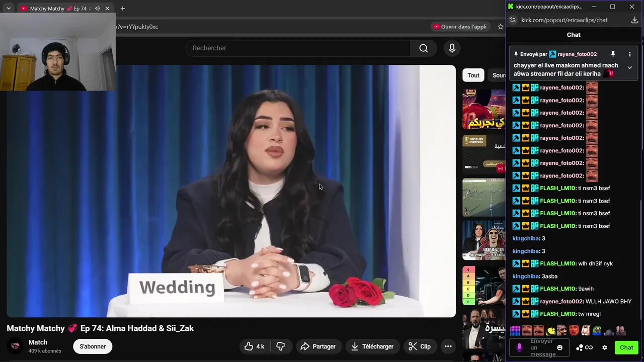
Task: Like the video with thumbs up
Action: click(x=254, y=346)
